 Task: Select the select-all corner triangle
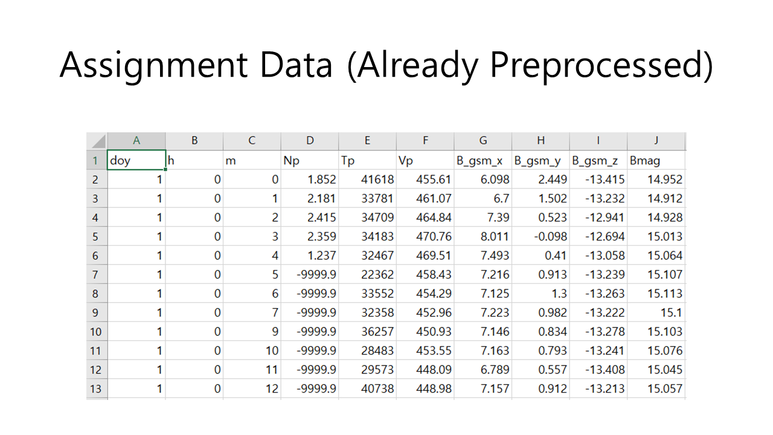pos(97,141)
